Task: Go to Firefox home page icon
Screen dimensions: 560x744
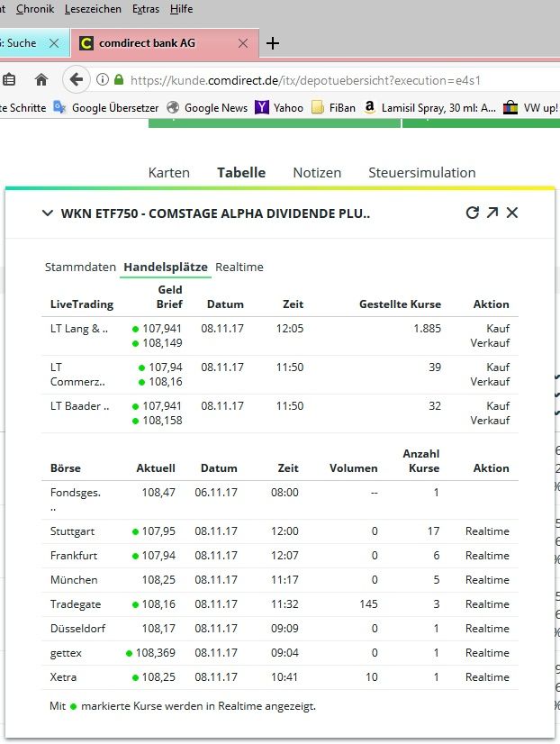Action: tap(41, 79)
